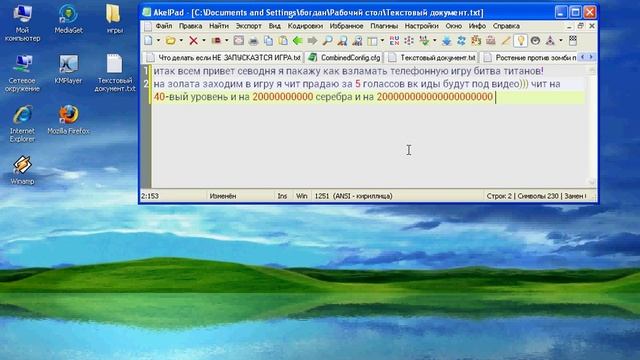Viewport: 640px width, 360px height.
Task: Click the colored triangle toolbar icon
Action: pyautogui.click(x=550, y=40)
